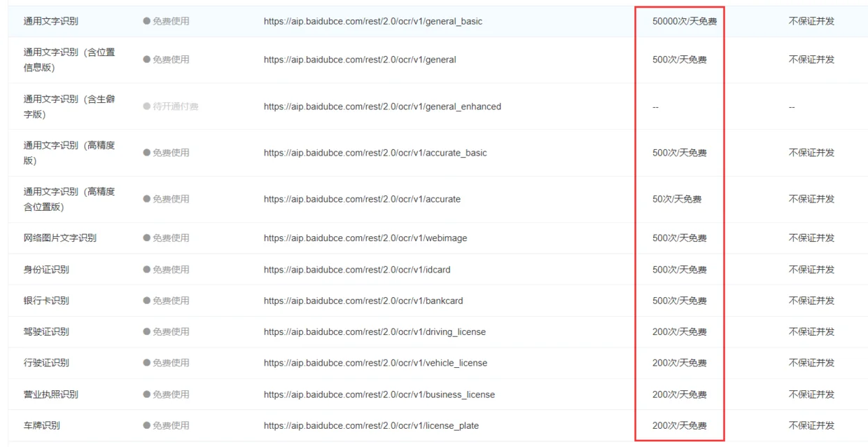The image size is (868, 447).
Task: Select the 200次/天免费 quota for 营业执照识别
Action: [680, 394]
